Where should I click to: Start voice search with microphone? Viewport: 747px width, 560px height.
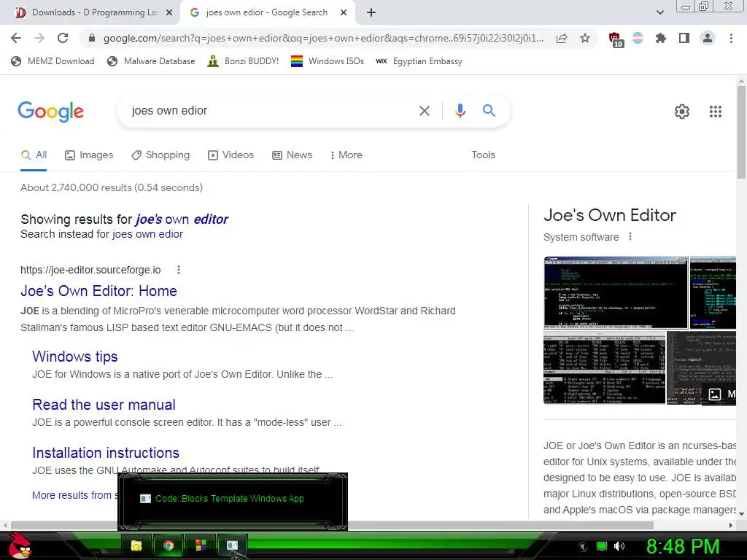[460, 111]
